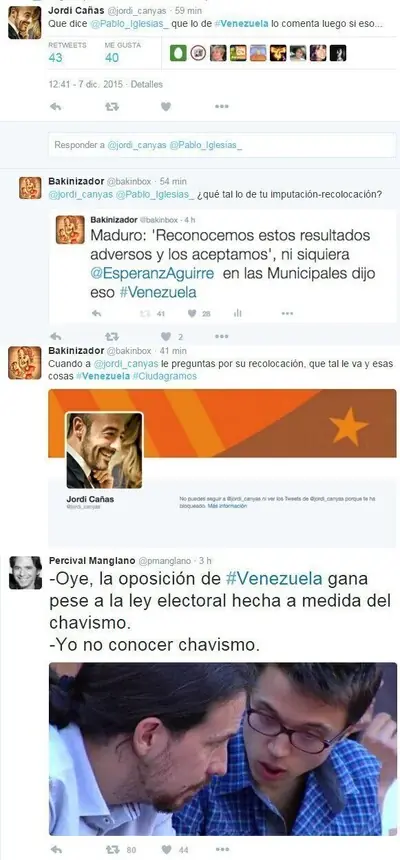Retweet Jordi Cañas's main tweet
The image size is (400, 860).
[x=111, y=107]
